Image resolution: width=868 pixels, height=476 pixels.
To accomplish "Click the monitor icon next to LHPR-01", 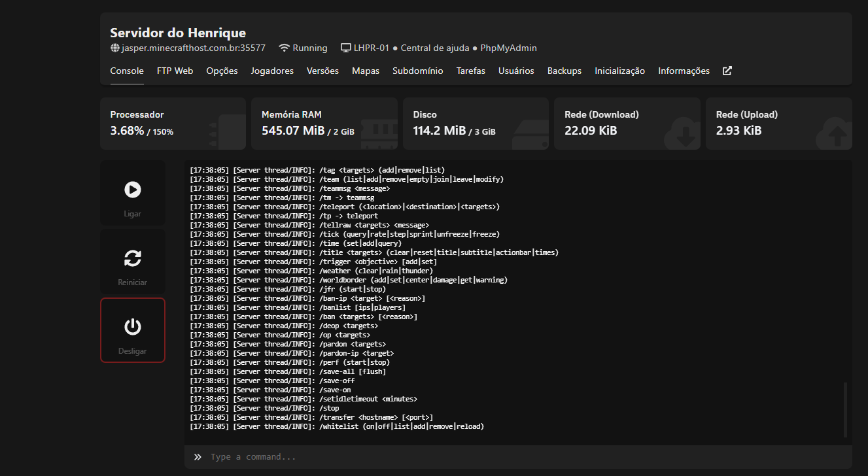I will coord(346,48).
